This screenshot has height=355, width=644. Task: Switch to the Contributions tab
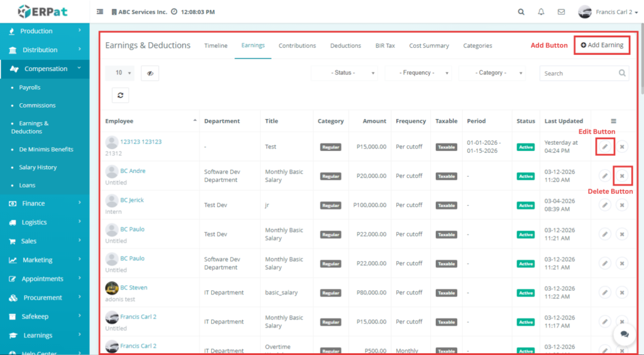pos(297,45)
